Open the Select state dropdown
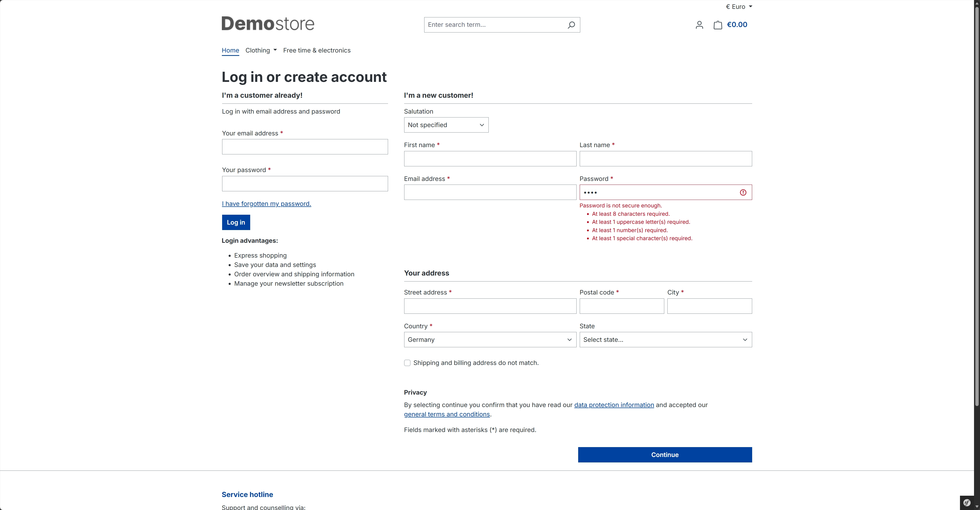The width and height of the screenshot is (980, 510). click(665, 340)
